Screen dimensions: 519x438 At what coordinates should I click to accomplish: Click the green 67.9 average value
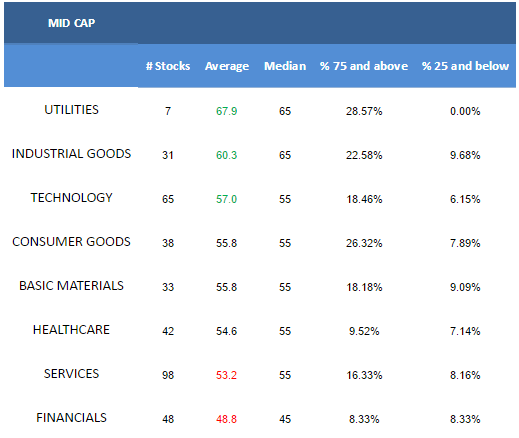pyautogui.click(x=227, y=111)
